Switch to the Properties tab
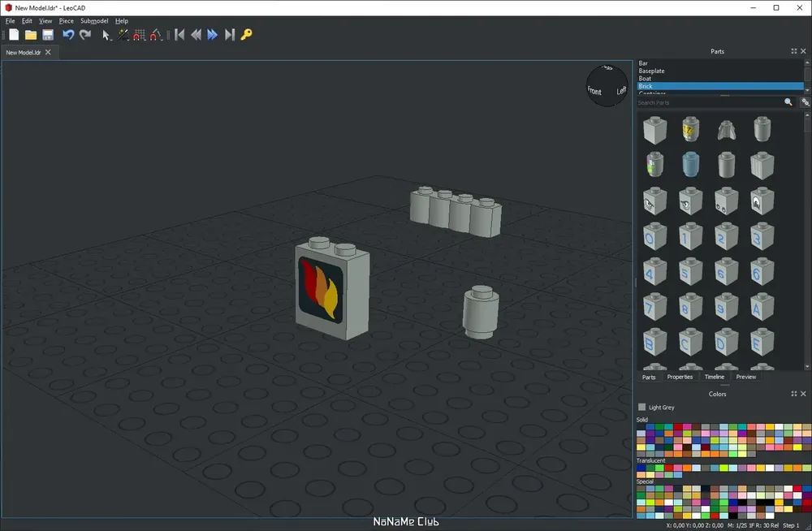 click(x=680, y=377)
